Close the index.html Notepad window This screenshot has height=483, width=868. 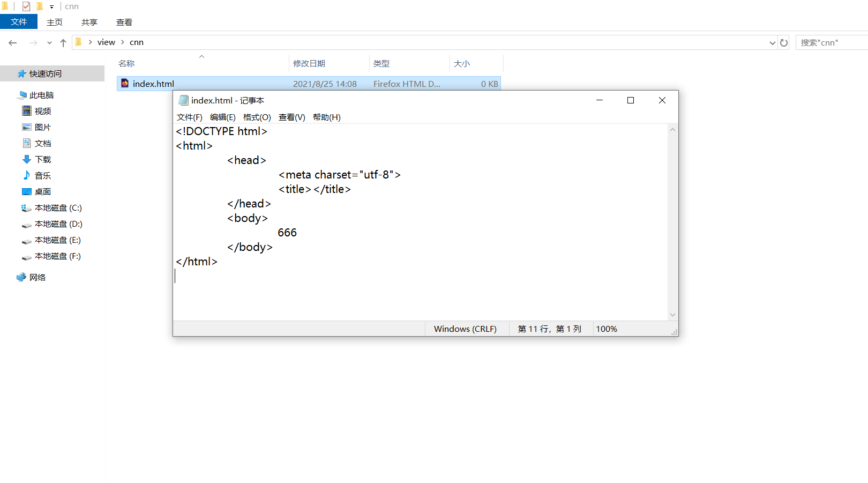[662, 100]
